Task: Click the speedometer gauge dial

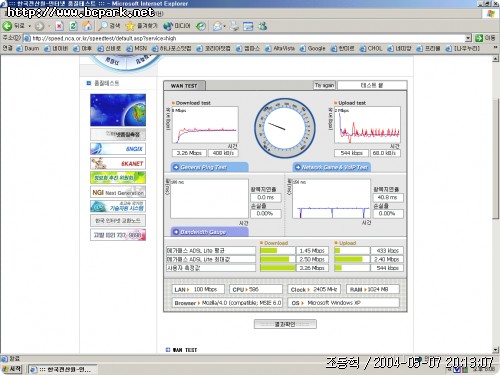Action: 285,128
